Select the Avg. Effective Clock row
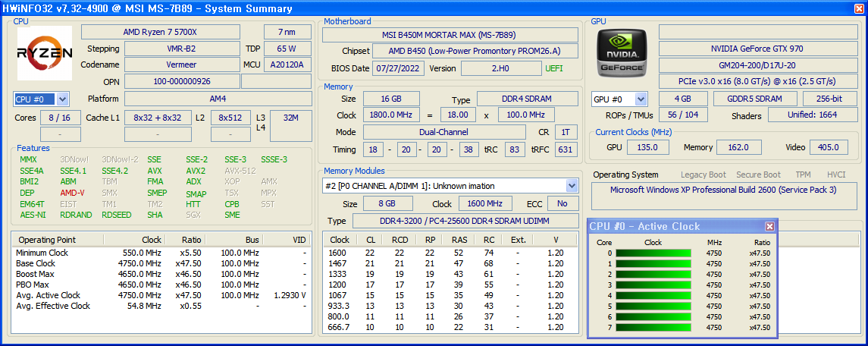Screen dimensions: 868x346 coord(161,306)
